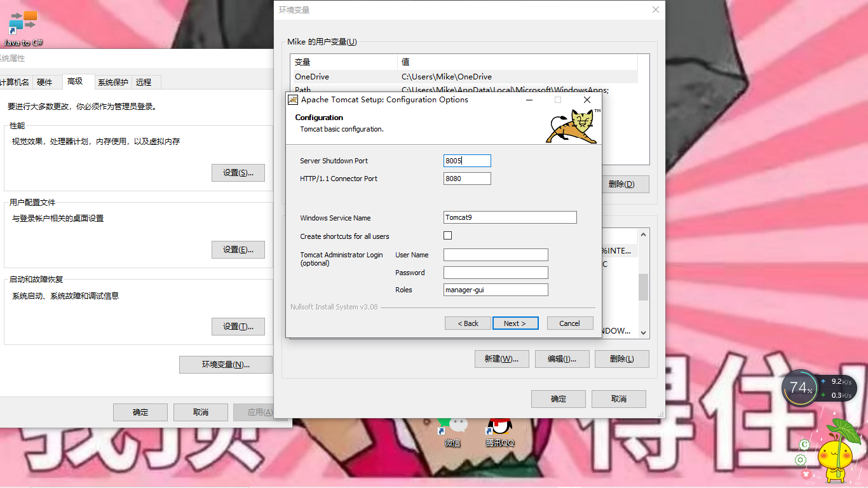Switch to the 计算机名 tab
This screenshot has height=488, width=868.
tap(15, 83)
